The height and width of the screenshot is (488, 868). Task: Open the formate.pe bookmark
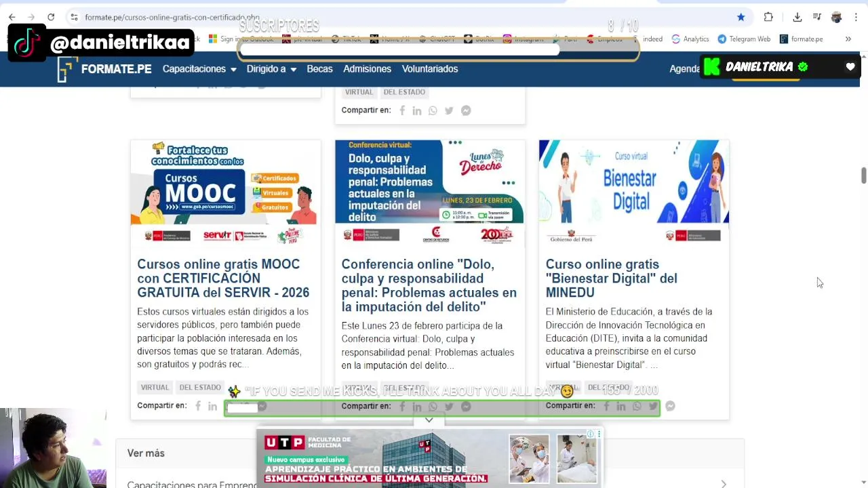(801, 39)
